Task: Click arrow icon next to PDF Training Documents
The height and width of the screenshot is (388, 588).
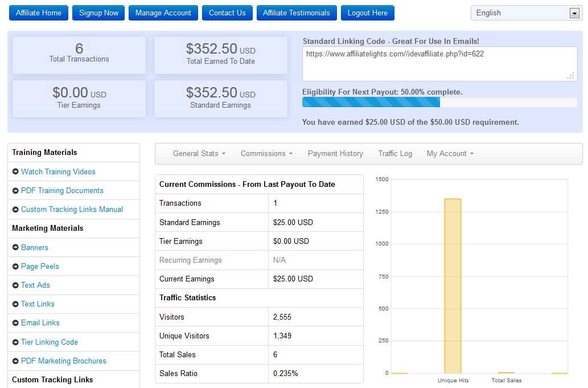Action: click(x=15, y=191)
